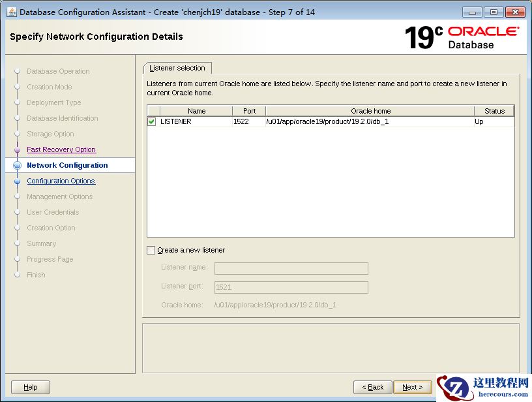Jump to the Configuration Options step
Screen dimensions: 532x402
coord(61,181)
